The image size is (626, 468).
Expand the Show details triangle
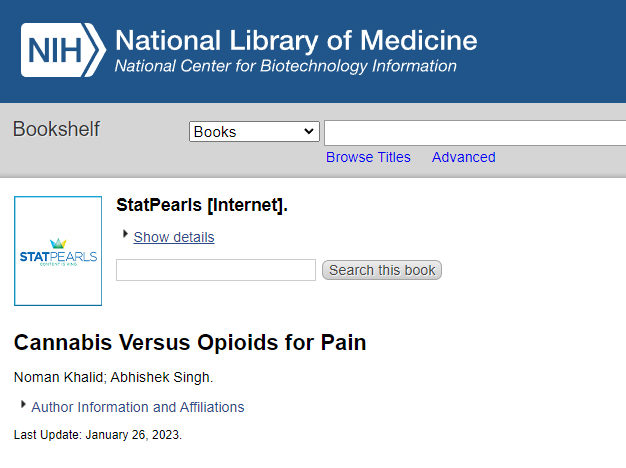125,234
